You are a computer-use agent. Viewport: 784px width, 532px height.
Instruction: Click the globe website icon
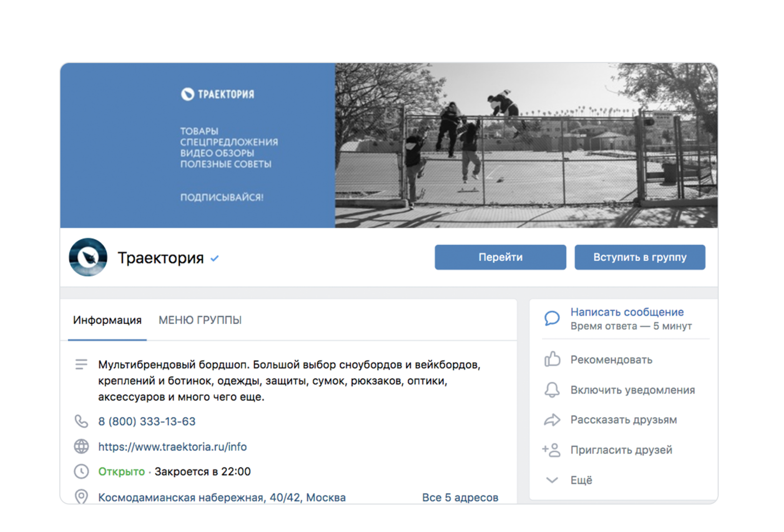81,447
